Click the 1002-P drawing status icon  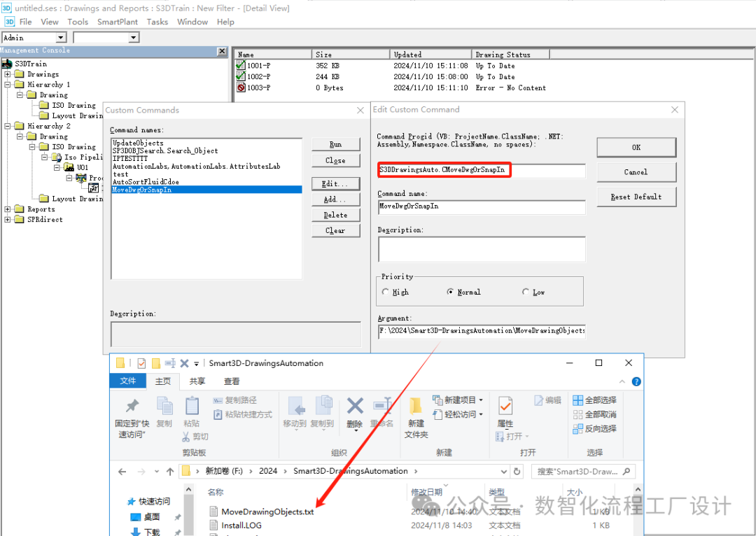pyautogui.click(x=241, y=76)
